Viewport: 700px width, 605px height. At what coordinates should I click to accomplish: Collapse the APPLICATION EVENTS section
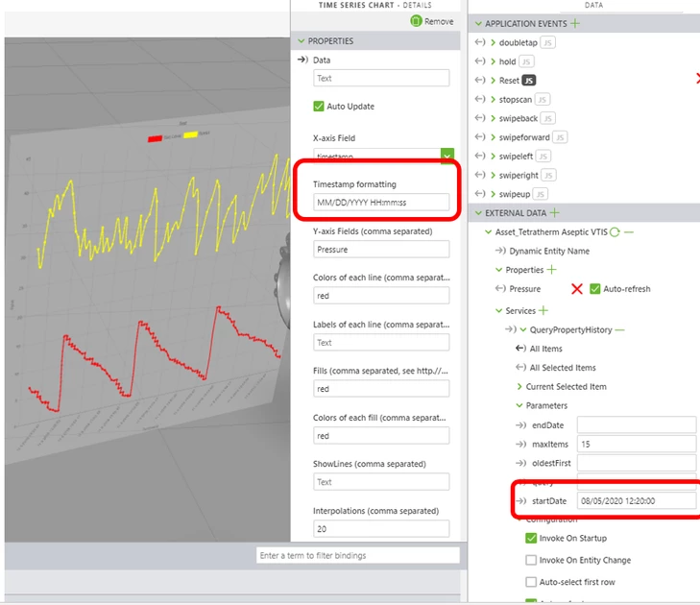[x=478, y=23]
